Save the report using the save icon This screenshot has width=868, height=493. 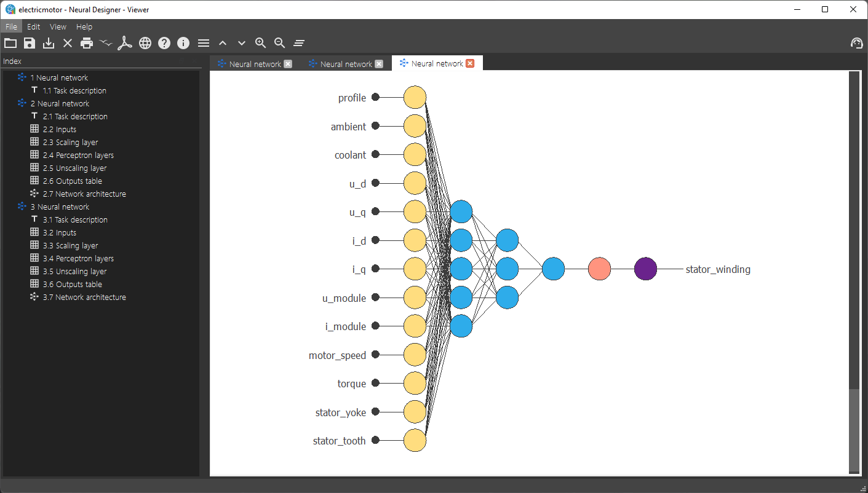[x=29, y=42]
